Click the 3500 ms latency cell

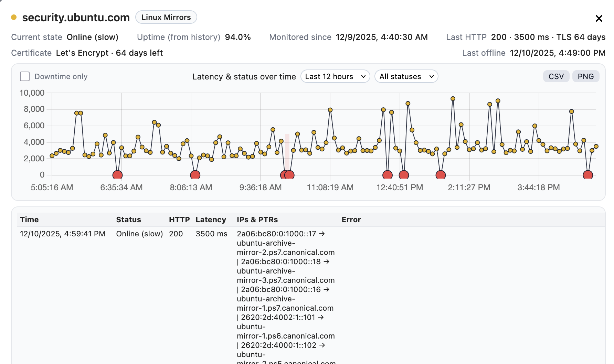pyautogui.click(x=211, y=234)
